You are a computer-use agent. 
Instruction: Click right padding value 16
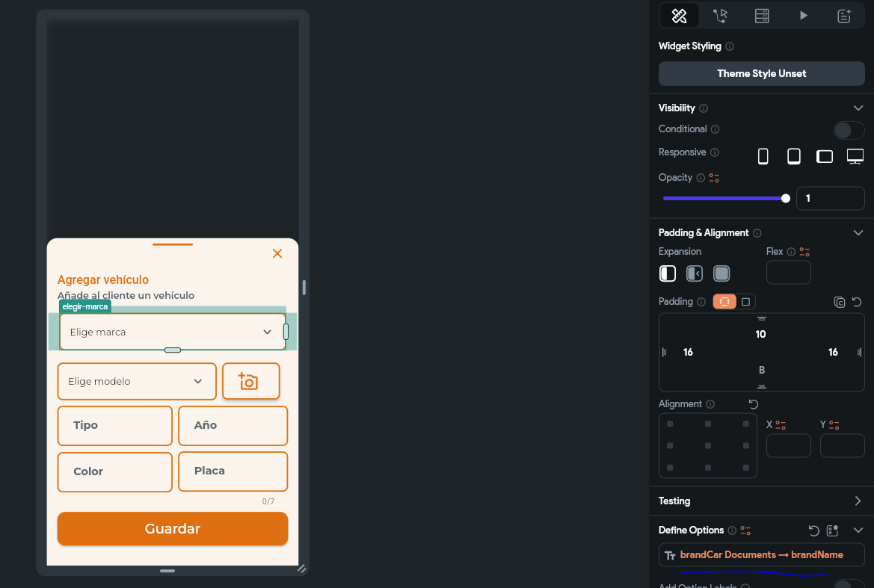833,352
